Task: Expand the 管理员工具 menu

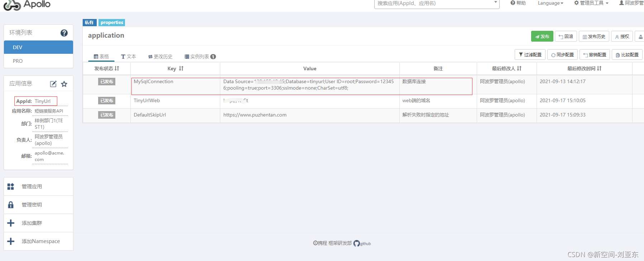Action: 591,3
